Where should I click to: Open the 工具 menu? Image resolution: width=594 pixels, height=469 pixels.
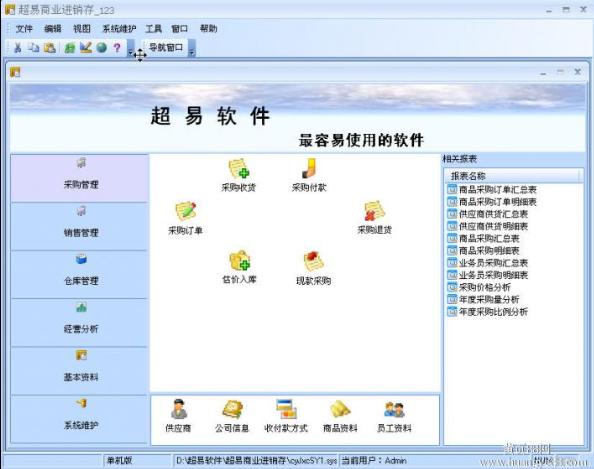(x=153, y=28)
